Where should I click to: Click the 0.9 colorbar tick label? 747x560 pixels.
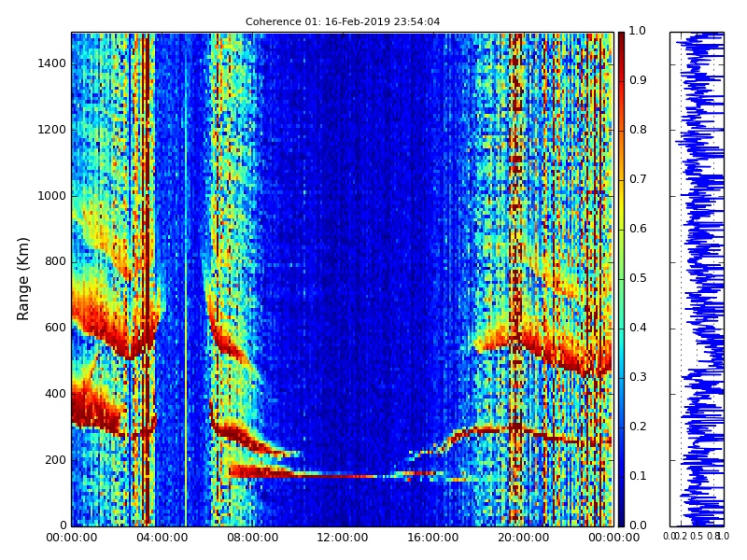[x=638, y=80]
